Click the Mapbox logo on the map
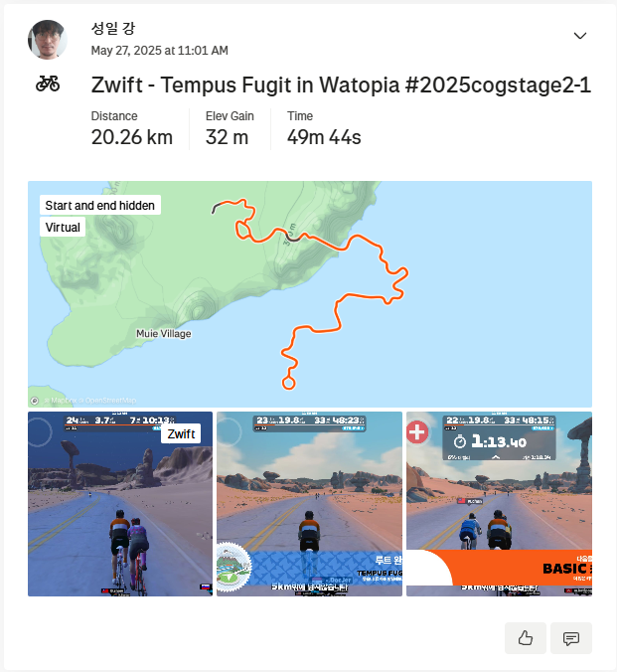617x672 pixels. (35, 401)
